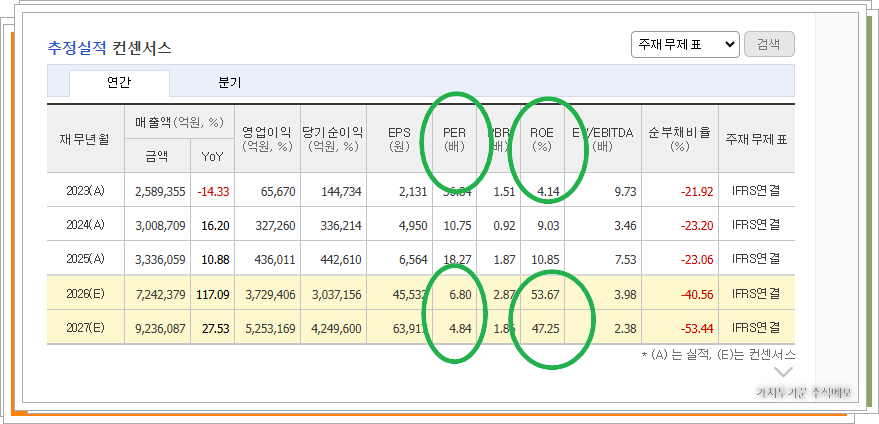This screenshot has height=424, width=879.
Task: Click the 검색 button
Action: pyautogui.click(x=769, y=44)
